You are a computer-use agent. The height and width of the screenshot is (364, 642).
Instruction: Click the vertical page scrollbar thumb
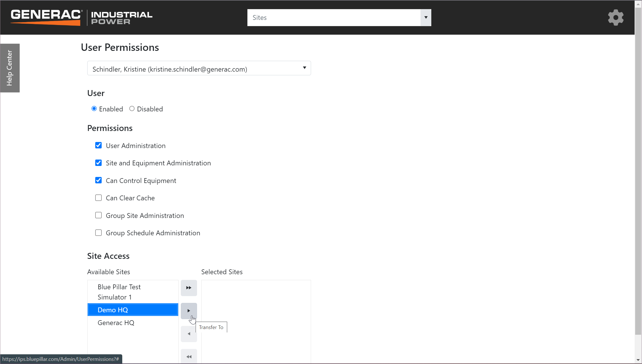pyautogui.click(x=638, y=170)
